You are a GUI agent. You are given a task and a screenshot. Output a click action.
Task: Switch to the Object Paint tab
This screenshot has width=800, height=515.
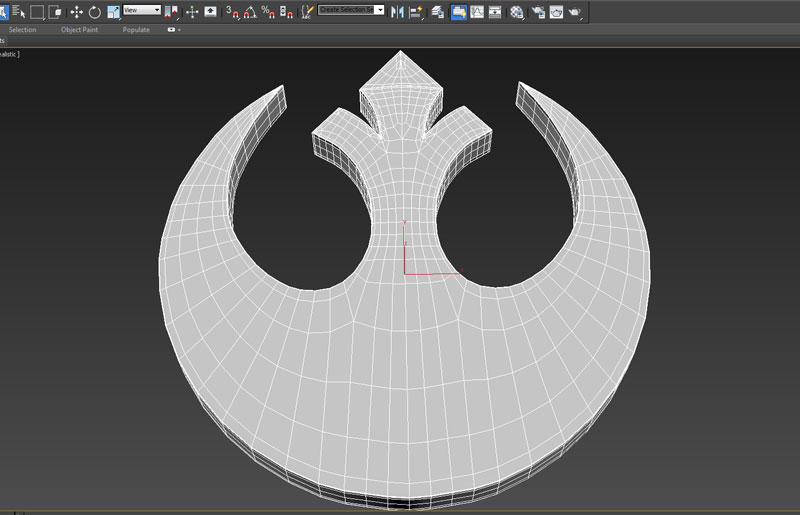(x=79, y=30)
